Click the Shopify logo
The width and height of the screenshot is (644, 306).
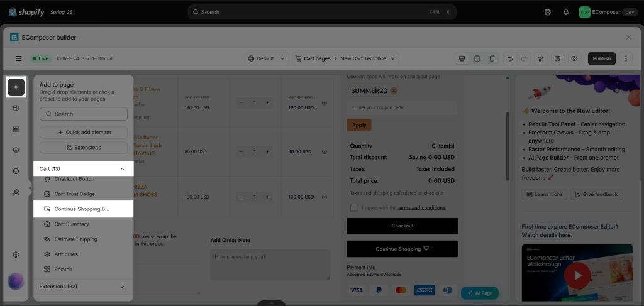[x=26, y=12]
